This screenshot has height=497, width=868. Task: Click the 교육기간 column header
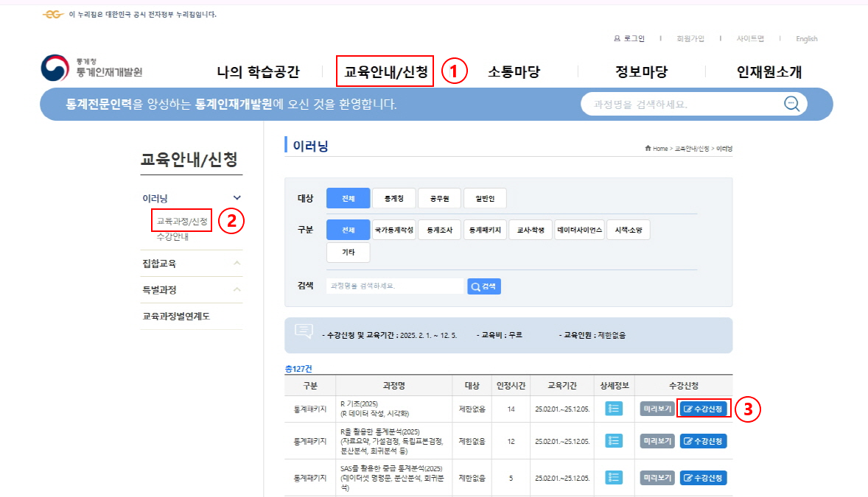[562, 385]
